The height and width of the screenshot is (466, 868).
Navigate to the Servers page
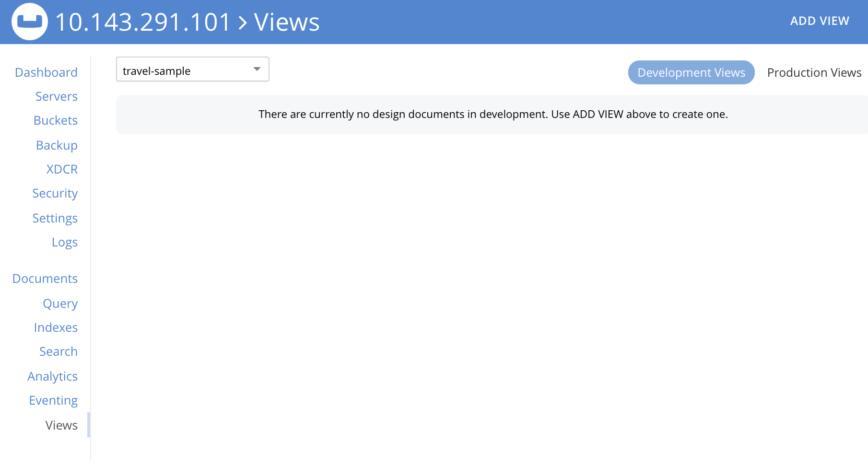56,96
